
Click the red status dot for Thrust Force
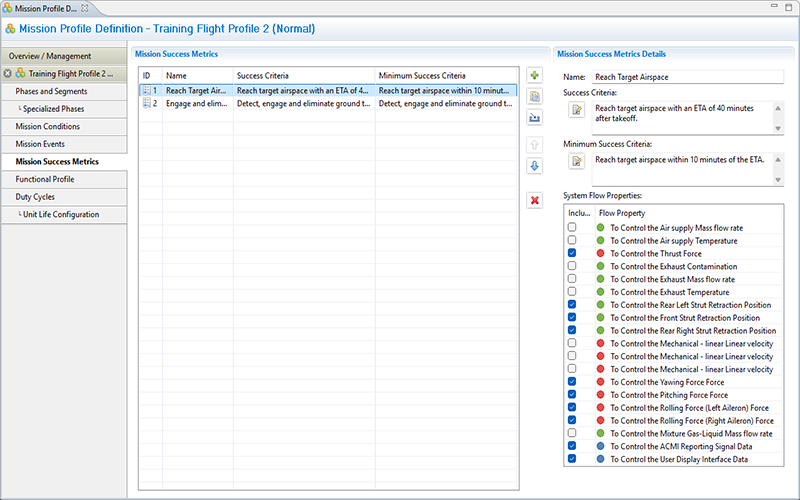pyautogui.click(x=600, y=253)
